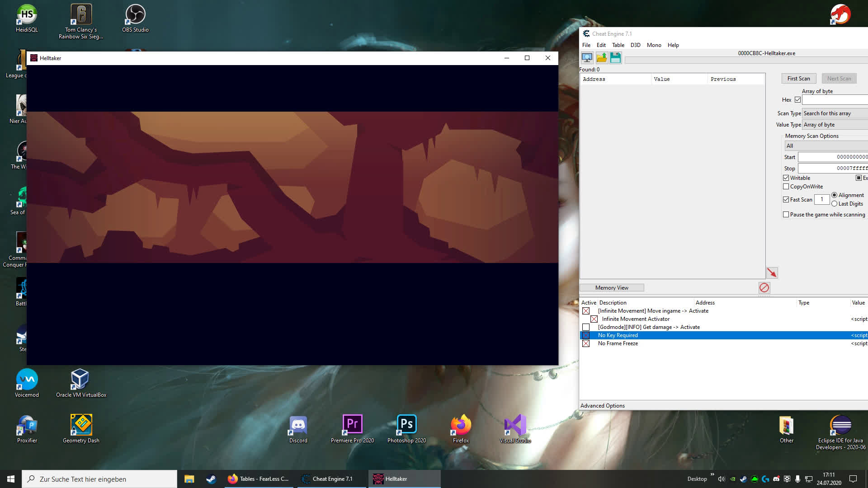The width and height of the screenshot is (868, 488).
Task: Open the Other folder on desktop
Action: pyautogui.click(x=786, y=429)
